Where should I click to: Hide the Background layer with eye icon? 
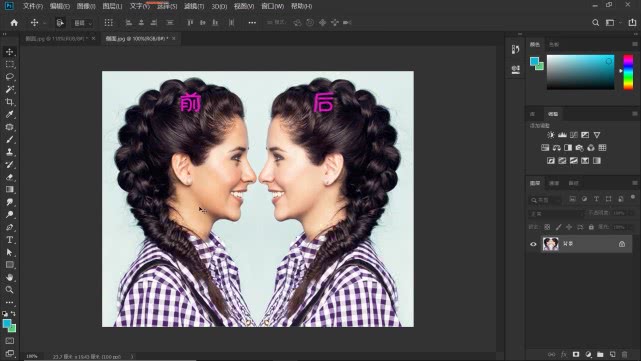tap(533, 244)
